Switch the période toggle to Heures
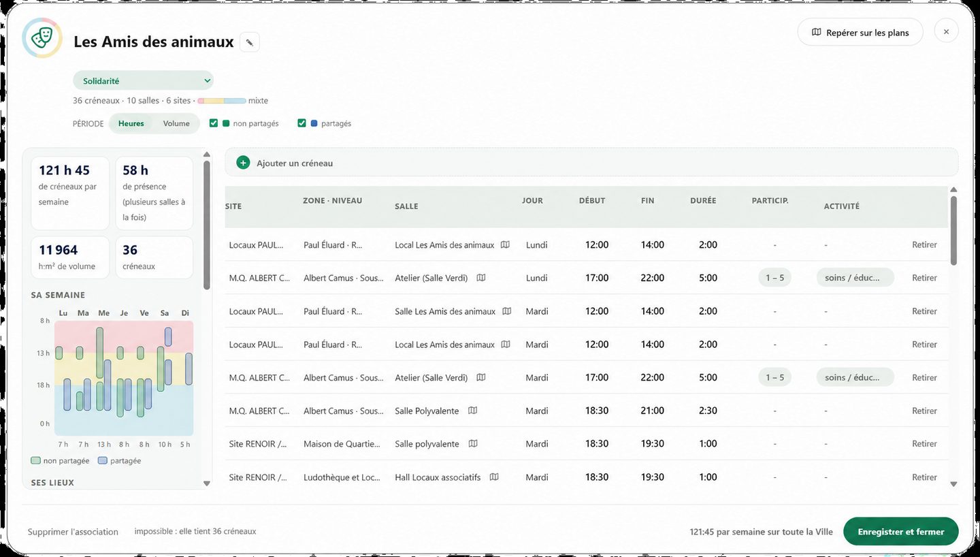This screenshot has height=557, width=980. [x=131, y=123]
